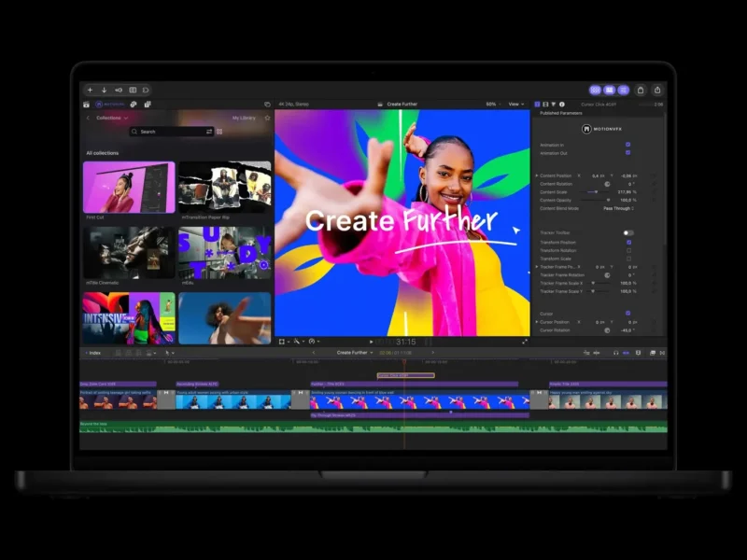This screenshot has height=560, width=747.
Task: Toggle the browser panel button
Action: tap(595, 90)
